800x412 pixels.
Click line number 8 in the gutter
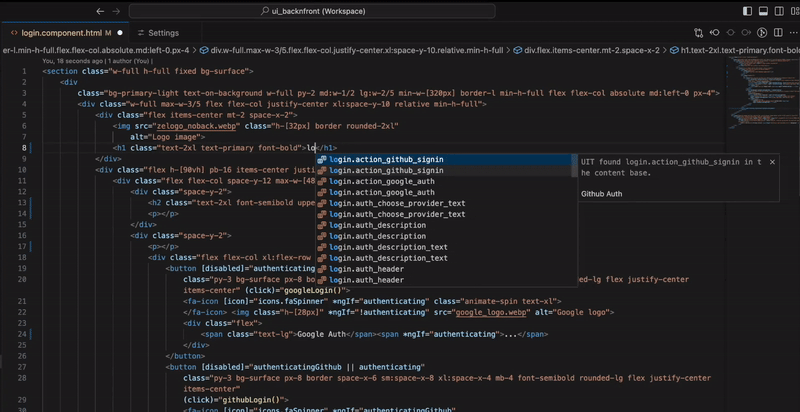24,148
